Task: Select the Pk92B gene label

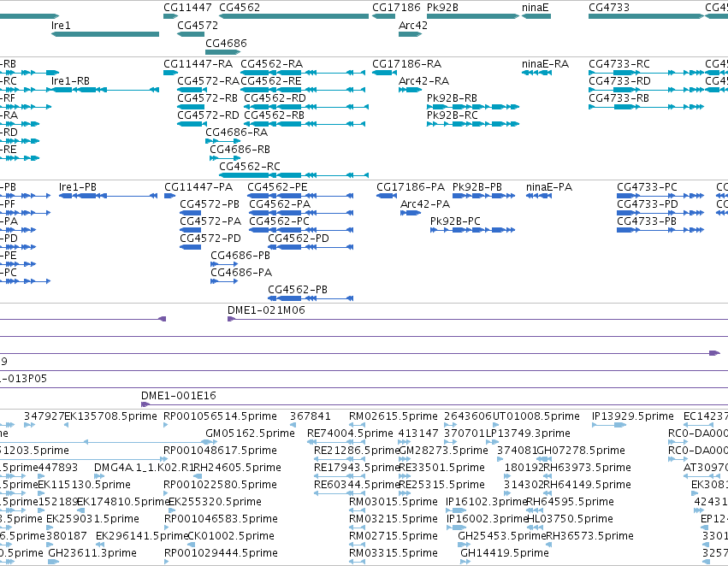Action: click(x=442, y=8)
